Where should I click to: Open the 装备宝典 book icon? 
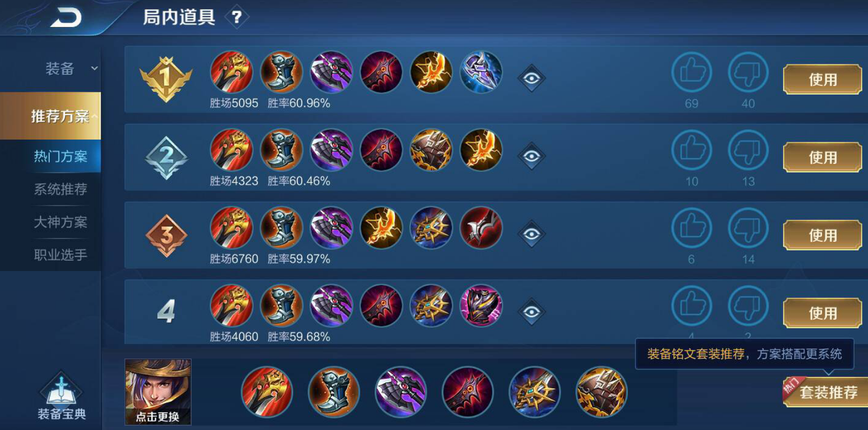(x=62, y=398)
